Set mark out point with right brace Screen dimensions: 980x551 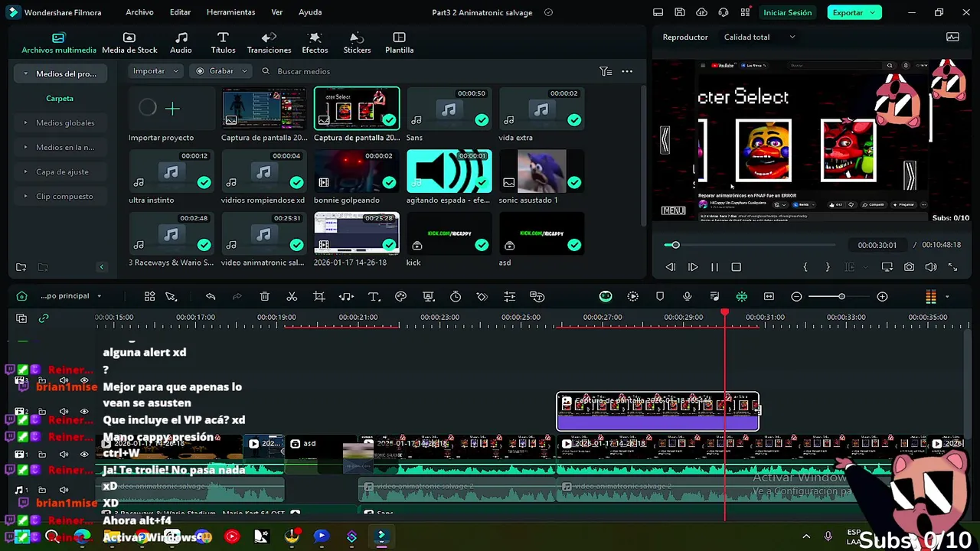click(x=828, y=267)
